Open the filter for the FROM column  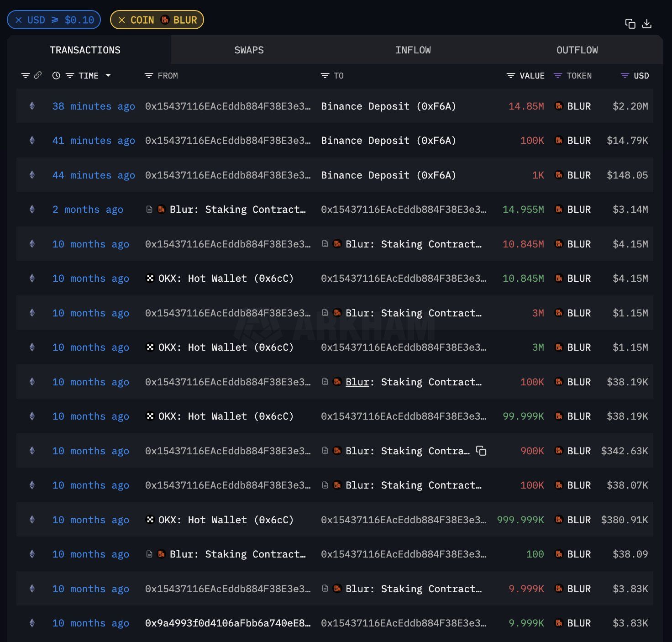(x=148, y=76)
